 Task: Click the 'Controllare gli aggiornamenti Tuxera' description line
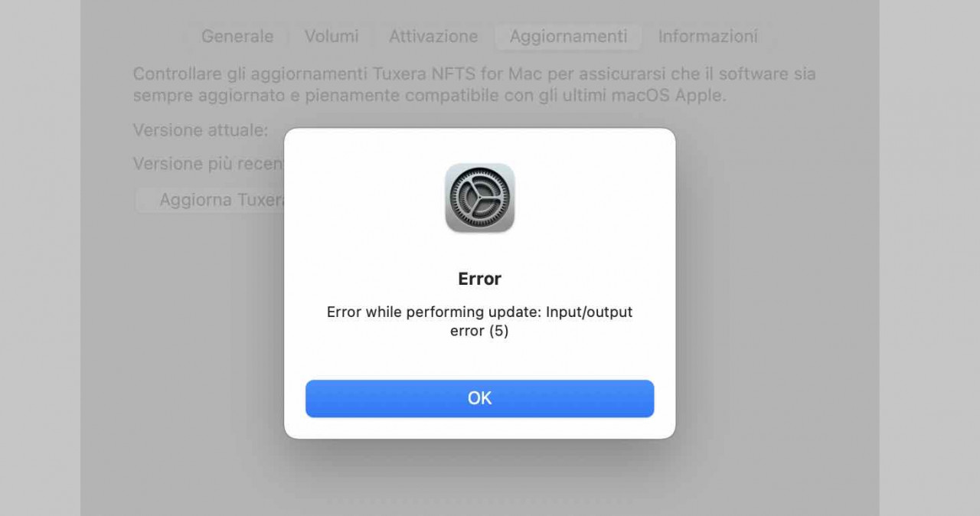(x=474, y=74)
